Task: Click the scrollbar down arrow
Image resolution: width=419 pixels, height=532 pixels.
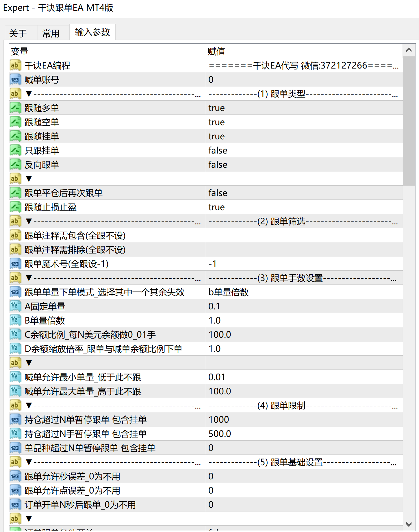Action: pyautogui.click(x=409, y=524)
